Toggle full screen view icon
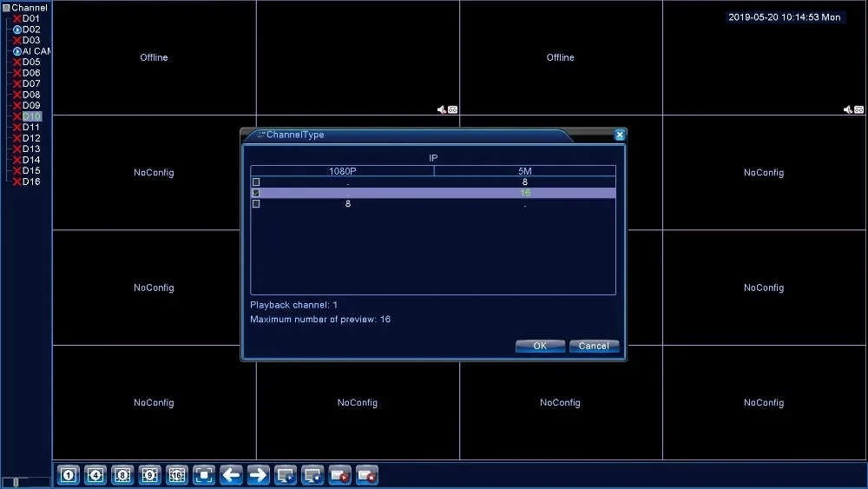868x489 pixels. [204, 475]
